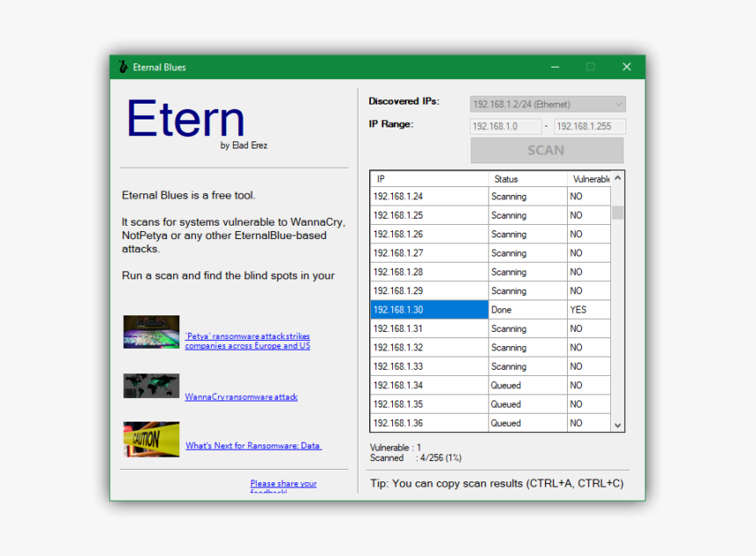Click the Please share your feedback link
This screenshot has width=756, height=556.
[283, 487]
